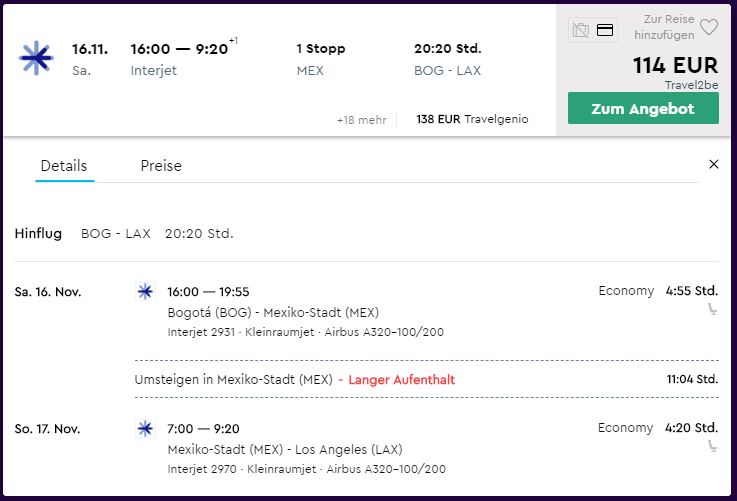737x501 pixels.
Task: Close the flight details panel with X
Action: pos(713,164)
